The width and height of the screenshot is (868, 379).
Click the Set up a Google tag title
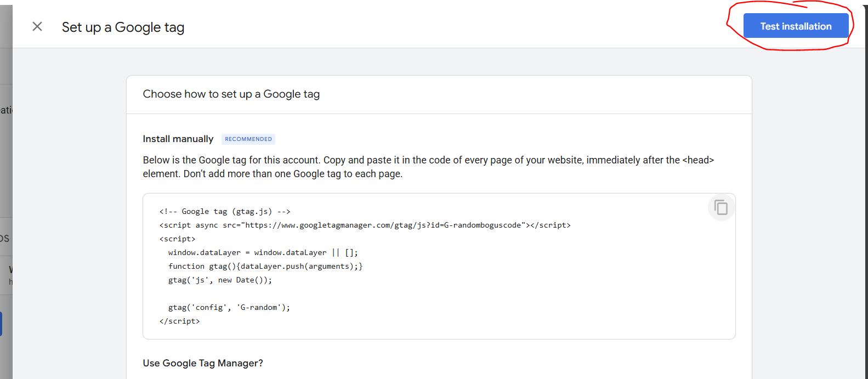pos(123,27)
